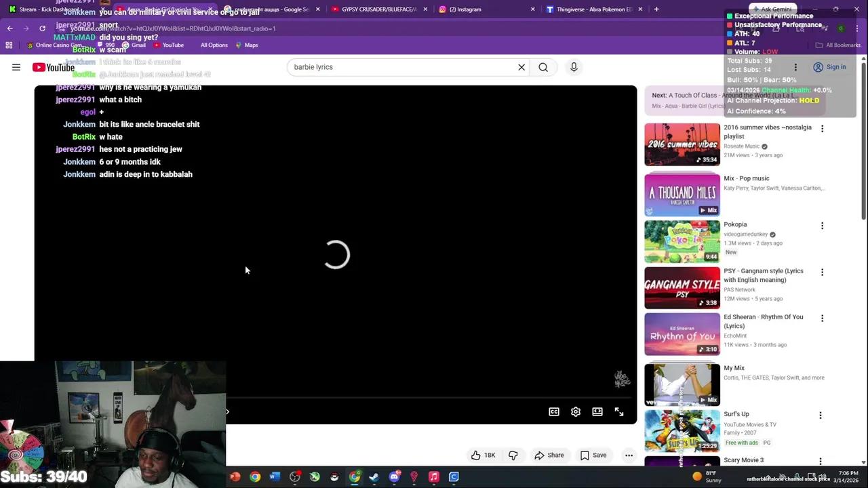868x488 pixels.
Task: Open the Surf's Up movie thumbnail
Action: pyautogui.click(x=682, y=431)
